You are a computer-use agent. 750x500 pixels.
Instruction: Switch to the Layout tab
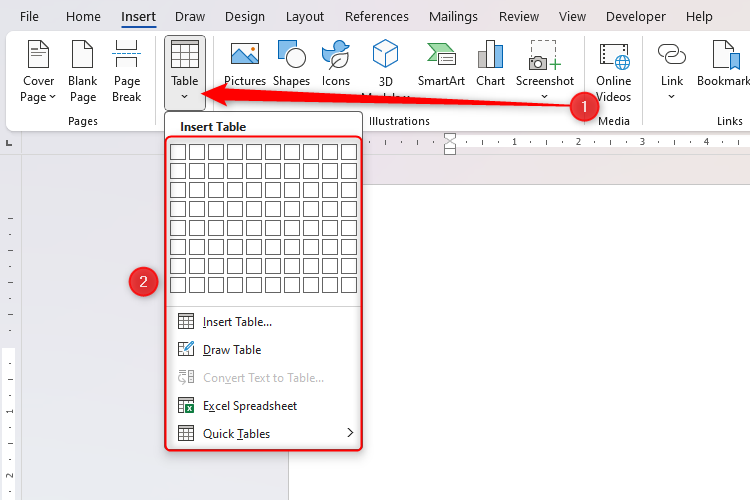coord(305,17)
